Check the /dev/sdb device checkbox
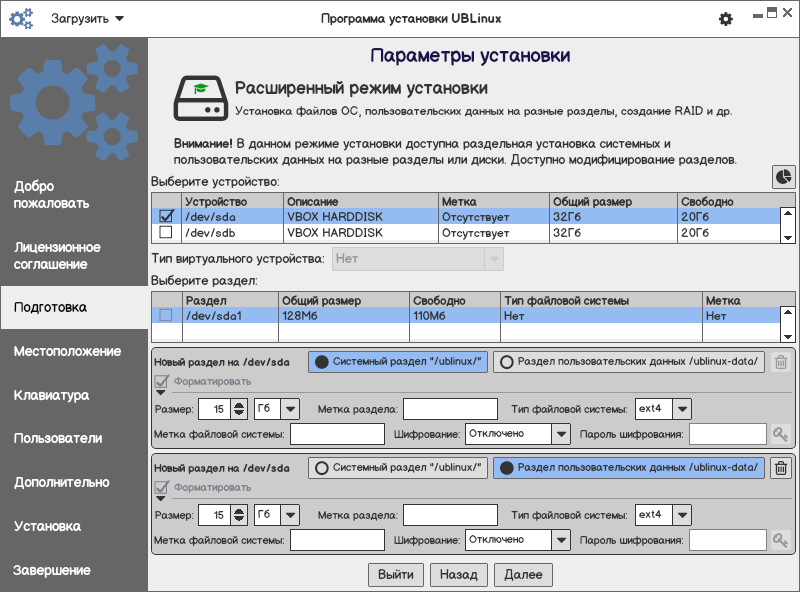Screen dimensions: 800x592 (x=166, y=233)
